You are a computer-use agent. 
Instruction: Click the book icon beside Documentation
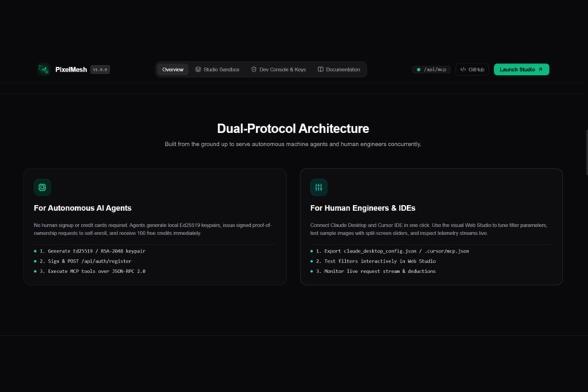tap(320, 69)
